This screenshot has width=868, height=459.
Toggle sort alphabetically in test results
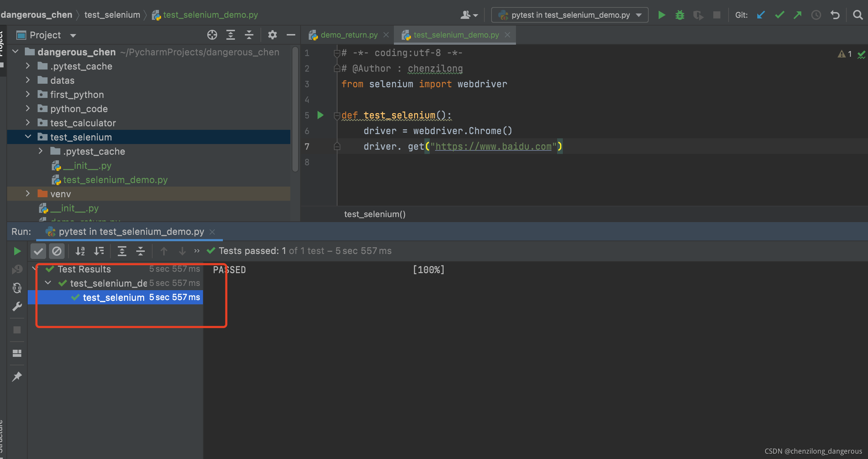(80, 251)
